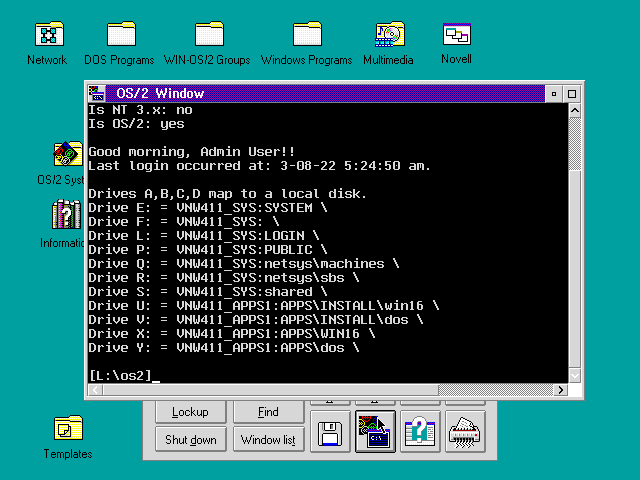The image size is (640, 480).
Task: Click the OS/2 Window title bar
Action: 325,93
